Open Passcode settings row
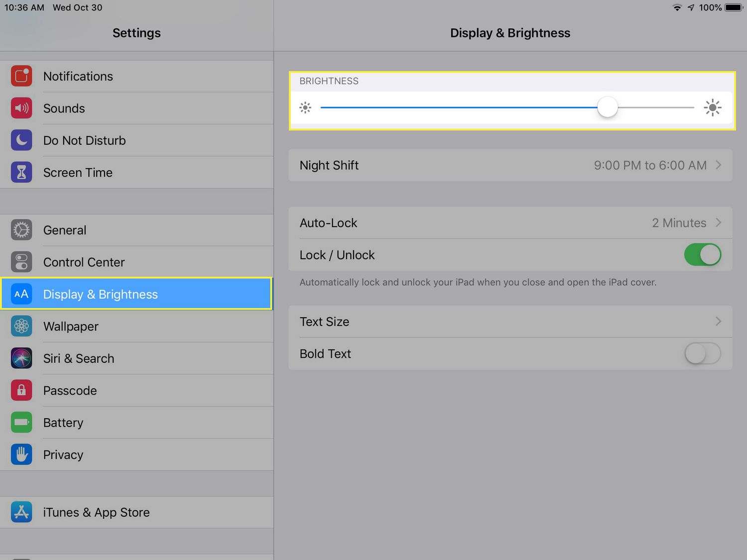The width and height of the screenshot is (747, 560). 70,391
